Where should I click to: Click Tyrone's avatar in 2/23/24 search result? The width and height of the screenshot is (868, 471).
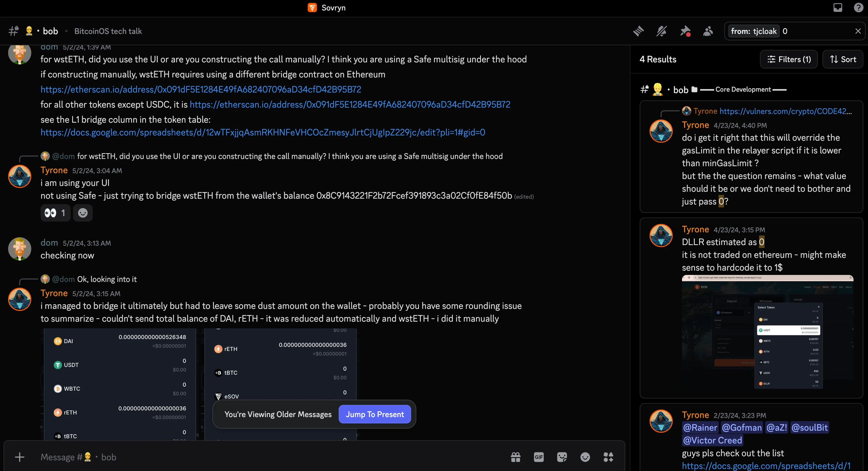661,421
